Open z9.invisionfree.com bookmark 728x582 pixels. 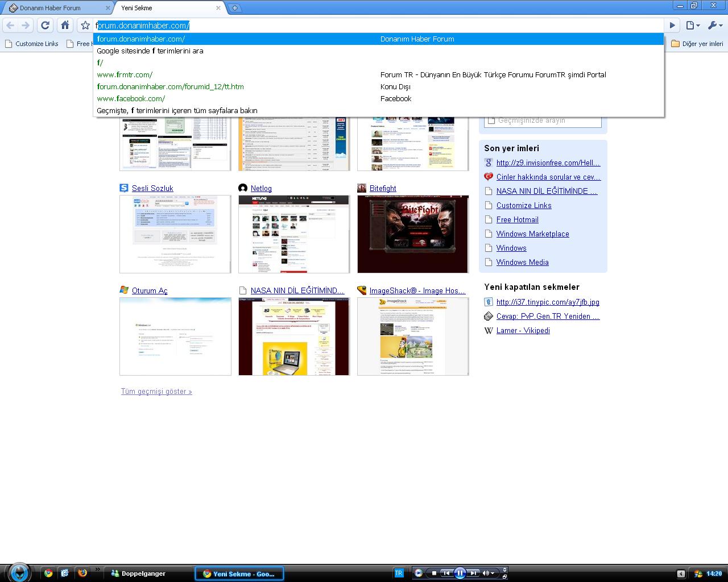pos(548,163)
